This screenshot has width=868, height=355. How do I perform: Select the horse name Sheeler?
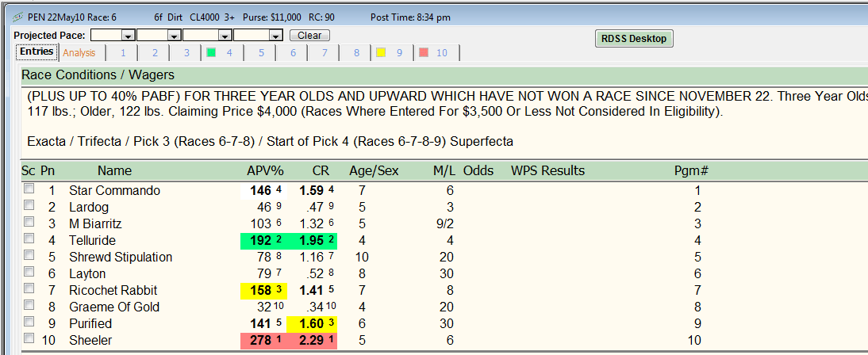(90, 340)
